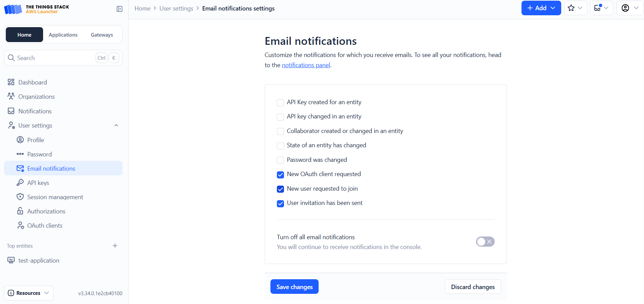The image size is (644, 304).
Task: Open the Dashboard from the sidebar
Action: click(32, 82)
